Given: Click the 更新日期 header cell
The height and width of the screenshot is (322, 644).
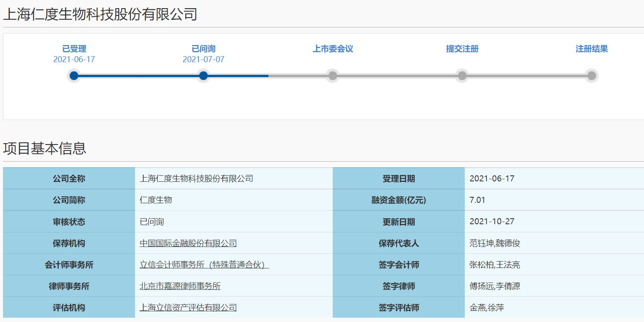Looking at the screenshot, I should click(399, 221).
